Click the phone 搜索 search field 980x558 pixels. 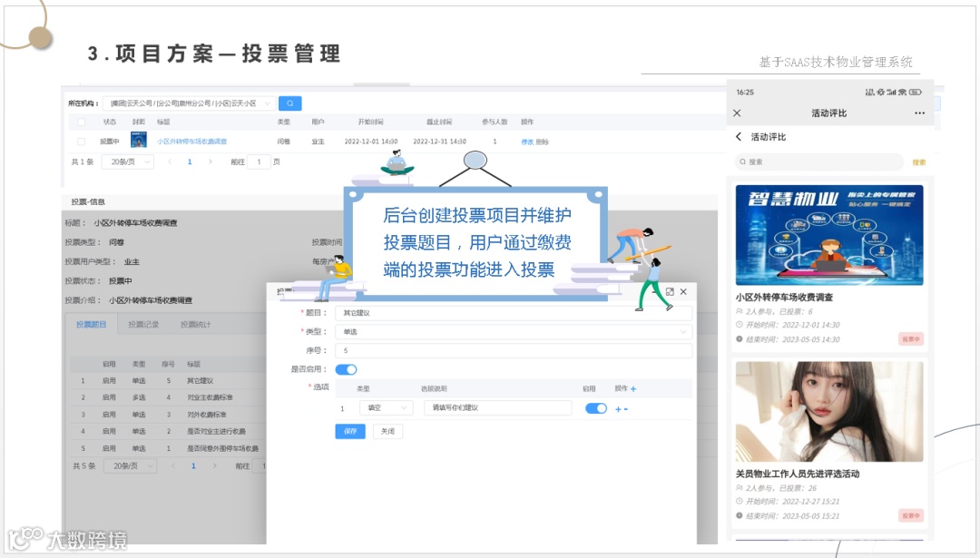tap(819, 162)
